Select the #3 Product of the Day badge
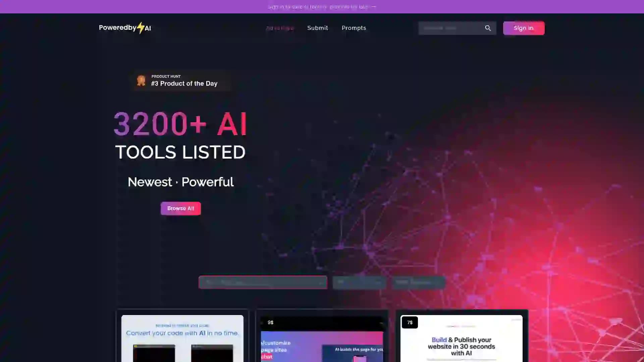 pyautogui.click(x=180, y=81)
